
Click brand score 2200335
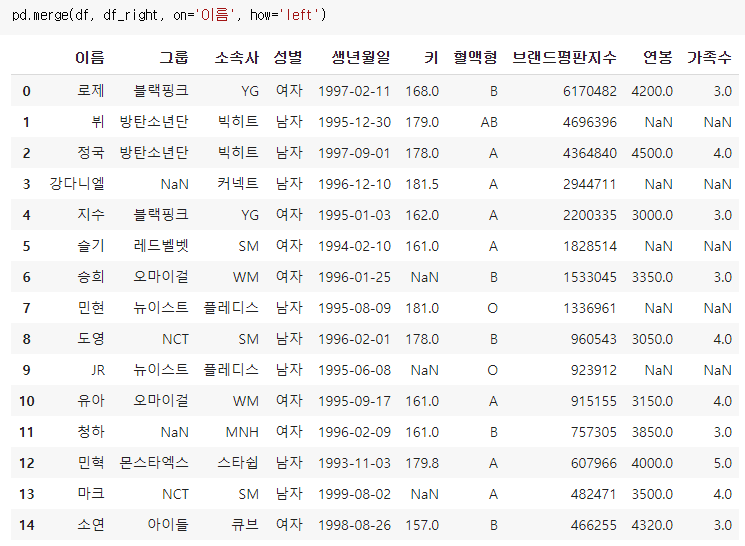click(590, 215)
